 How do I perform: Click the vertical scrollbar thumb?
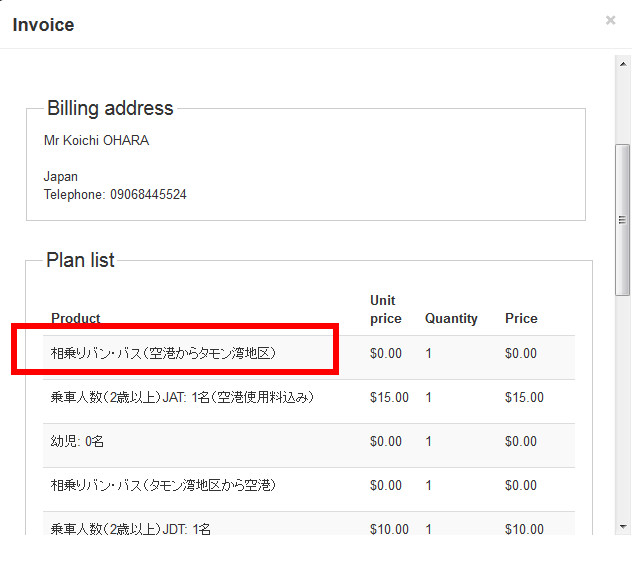[622, 220]
